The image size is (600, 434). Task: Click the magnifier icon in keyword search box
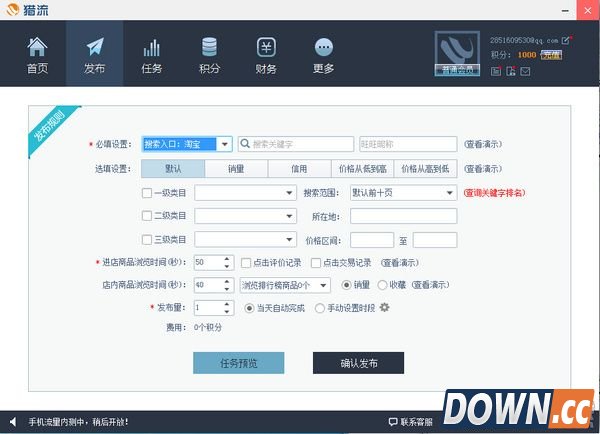(x=245, y=144)
